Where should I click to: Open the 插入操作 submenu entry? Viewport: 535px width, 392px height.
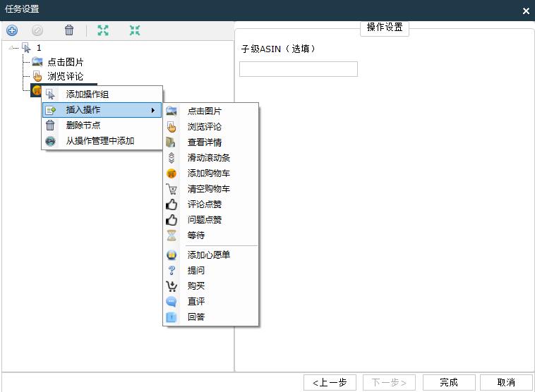coord(102,110)
